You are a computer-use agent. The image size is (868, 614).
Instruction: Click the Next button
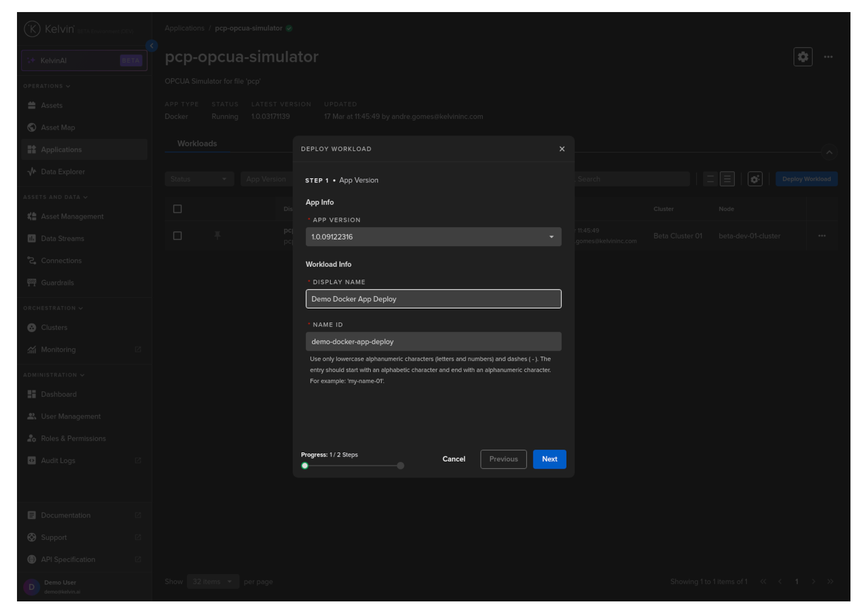coord(549,459)
